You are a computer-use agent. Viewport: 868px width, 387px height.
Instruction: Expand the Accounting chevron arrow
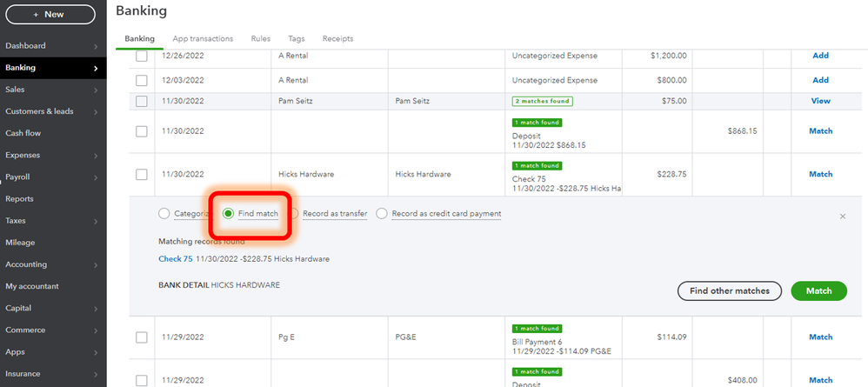[96, 265]
